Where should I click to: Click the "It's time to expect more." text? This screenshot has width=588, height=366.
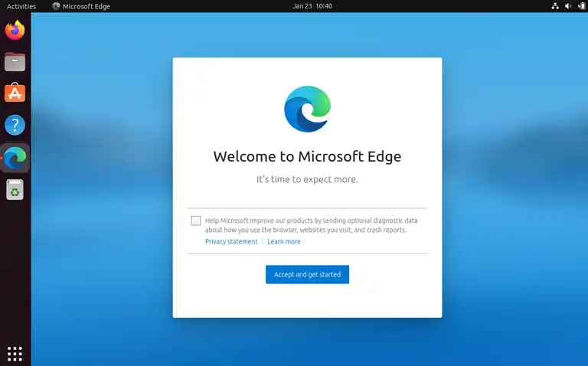[308, 179]
